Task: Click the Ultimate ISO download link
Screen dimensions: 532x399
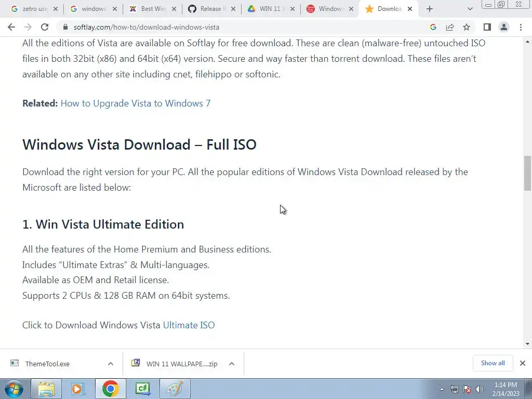Action: click(x=189, y=325)
